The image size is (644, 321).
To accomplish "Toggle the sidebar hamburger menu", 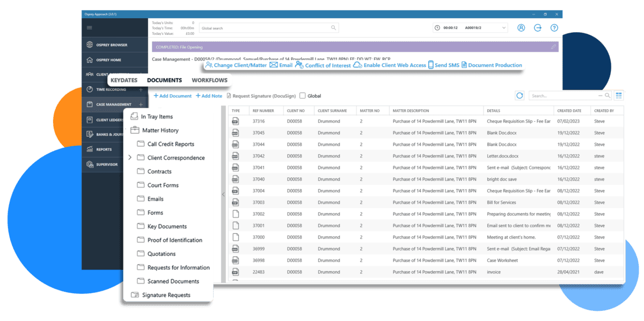I will tap(89, 27).
